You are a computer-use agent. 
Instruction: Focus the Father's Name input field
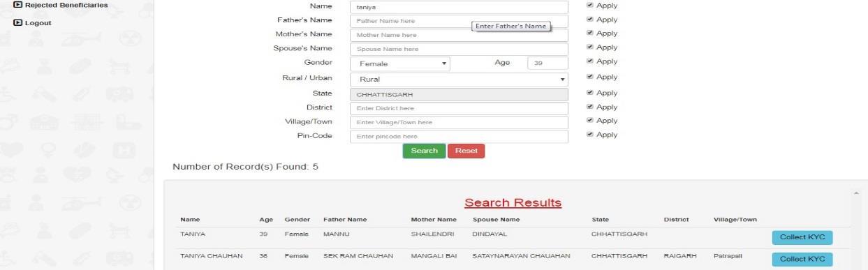click(x=459, y=21)
